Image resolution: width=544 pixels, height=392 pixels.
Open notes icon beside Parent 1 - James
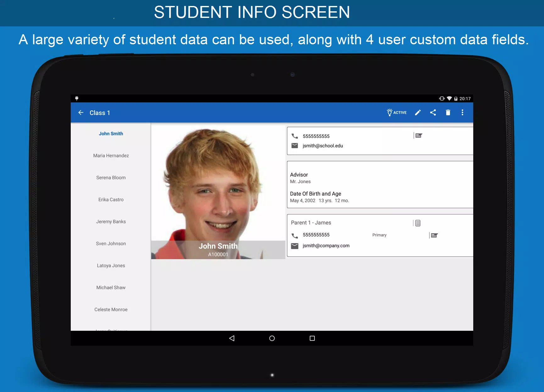417,223
